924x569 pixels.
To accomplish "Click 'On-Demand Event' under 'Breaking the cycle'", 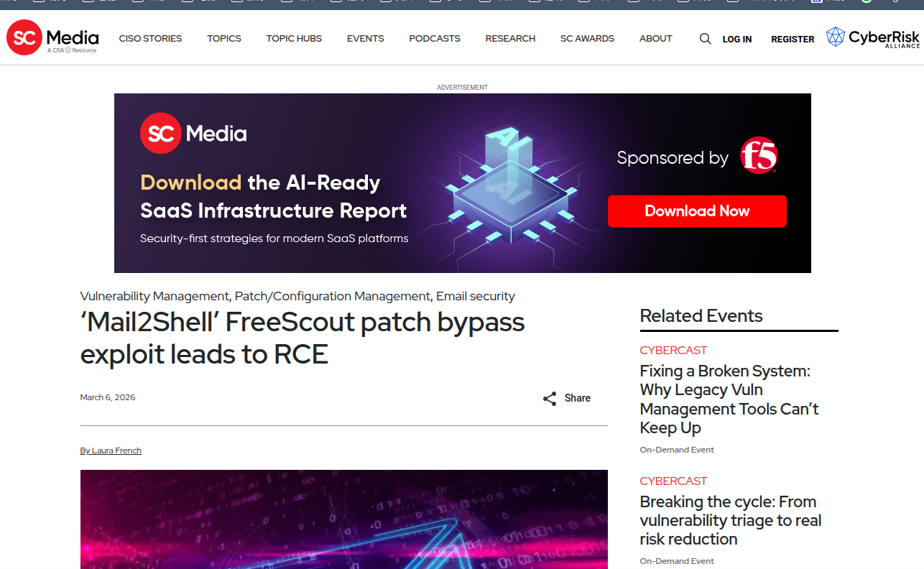I will click(x=677, y=561).
